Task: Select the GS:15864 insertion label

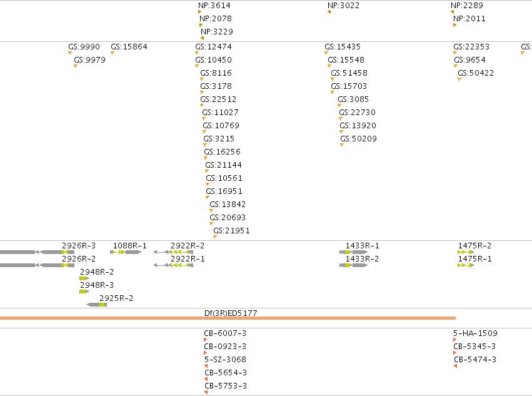Action: (x=129, y=47)
